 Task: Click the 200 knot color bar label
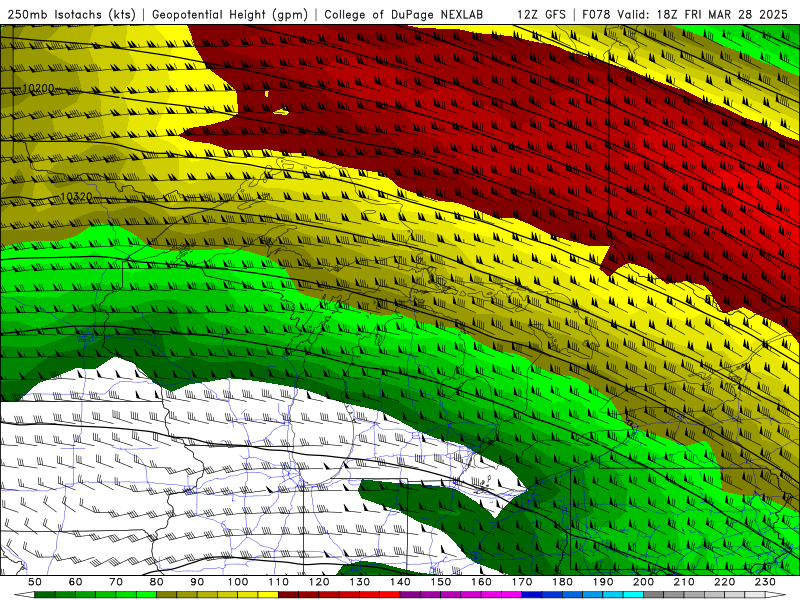point(643,582)
